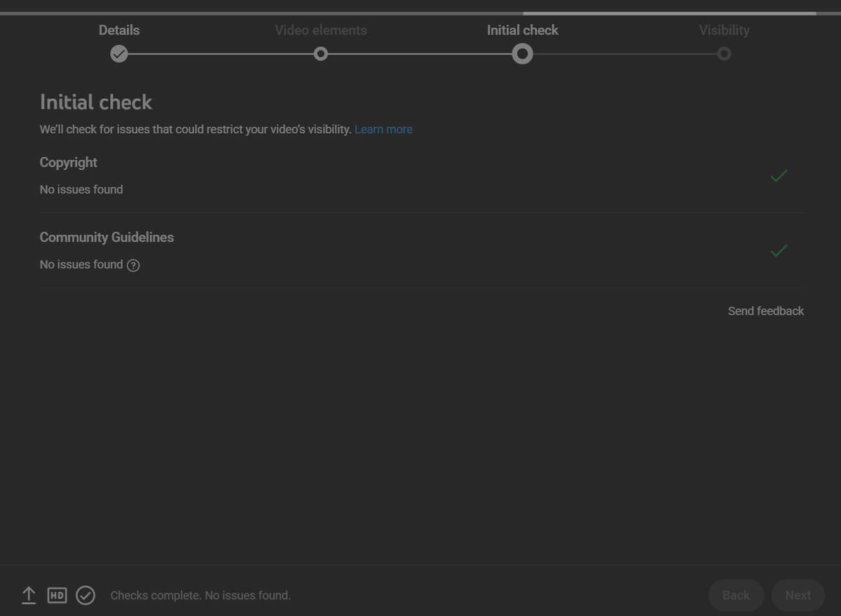Click the 'Initial check' page heading
841x616 pixels.
(x=96, y=102)
